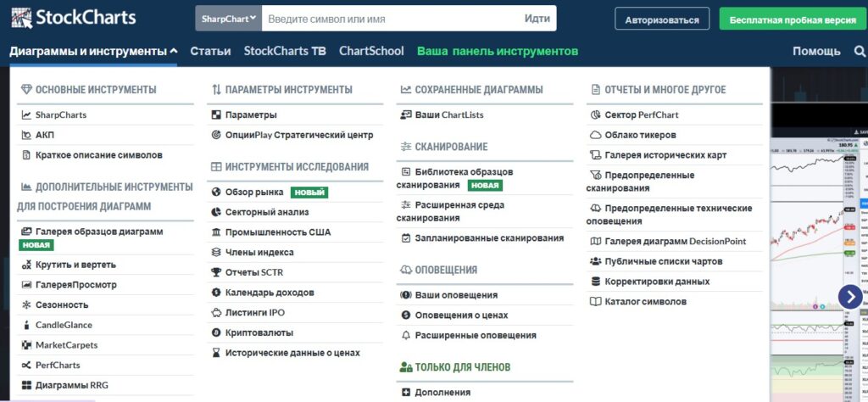Screen dimensions: 868x402
Task: Click the Сезонность snowflake icon
Action: point(26,305)
